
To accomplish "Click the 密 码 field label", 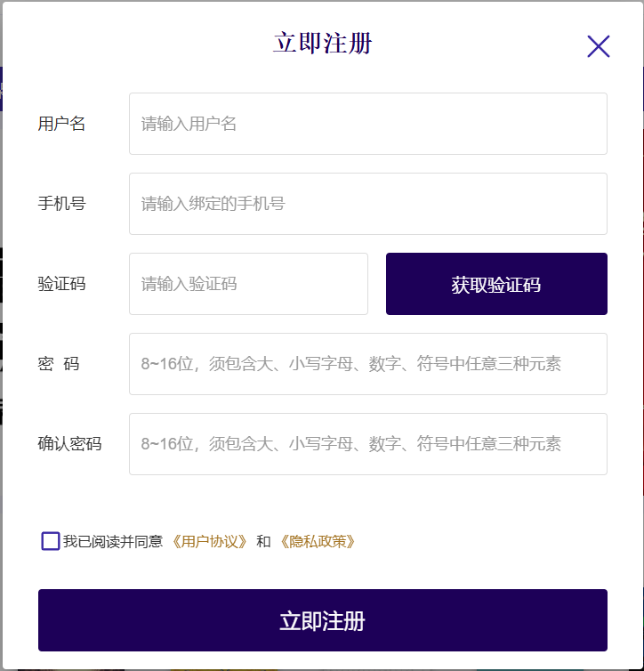I will point(59,364).
